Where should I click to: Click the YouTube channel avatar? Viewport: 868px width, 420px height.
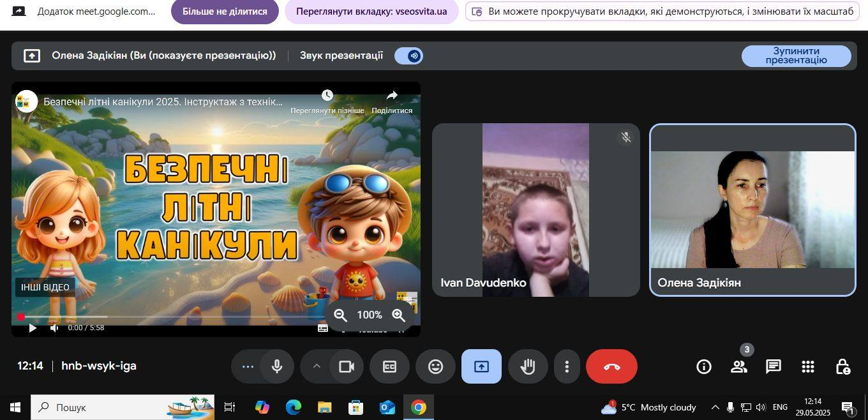27,101
